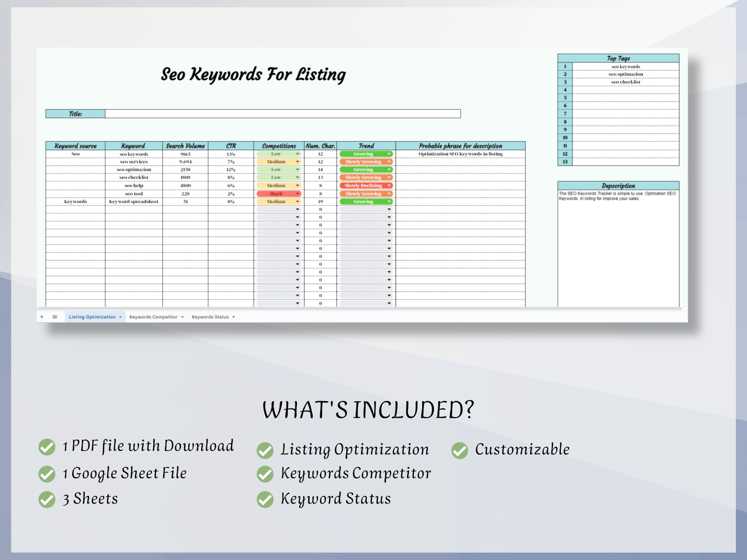Click the empty Title input field
Screen dimensions: 747x560
tap(283, 114)
